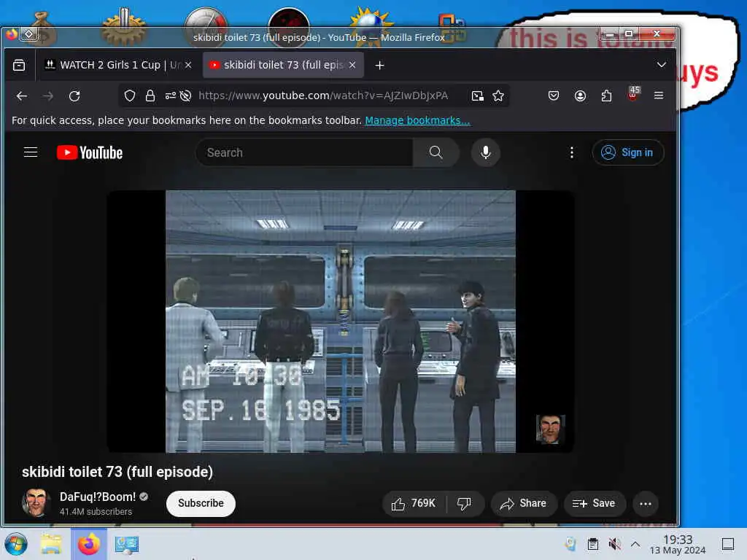Click channel watermark in video corner

[550, 429]
